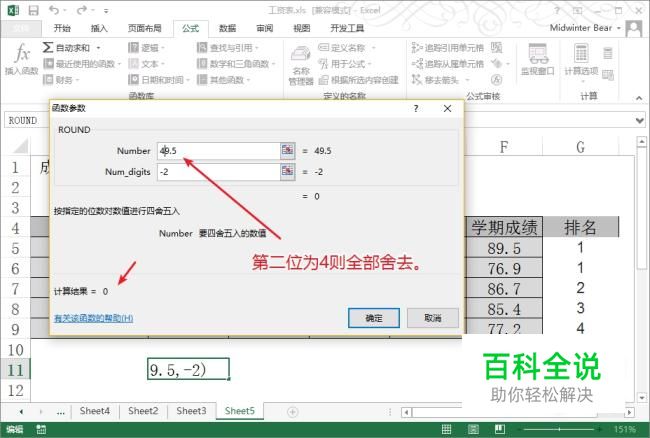
Task: Open help link for this function
Action: [x=94, y=318]
